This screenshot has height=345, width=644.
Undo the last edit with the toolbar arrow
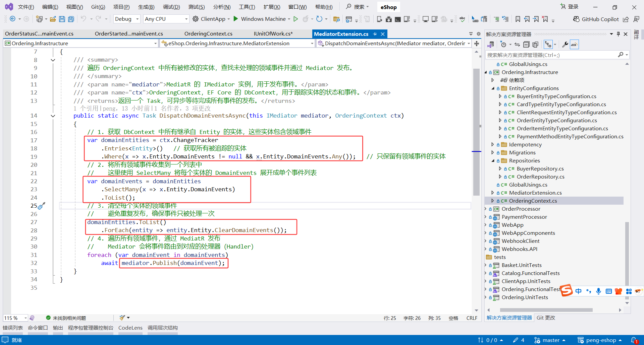(x=84, y=19)
